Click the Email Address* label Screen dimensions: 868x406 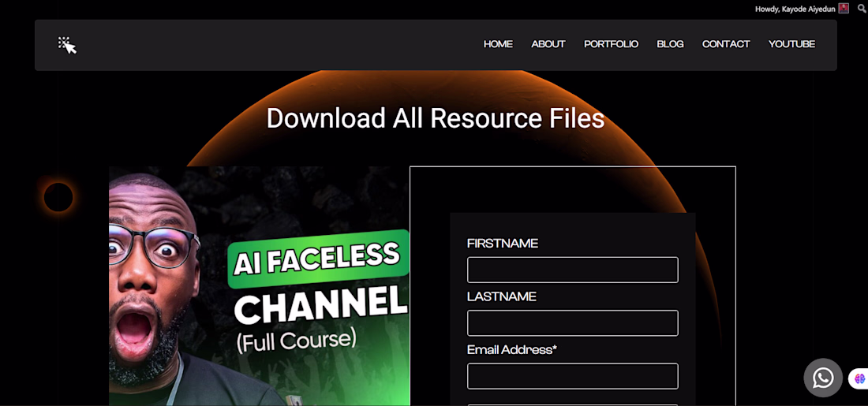tap(512, 349)
